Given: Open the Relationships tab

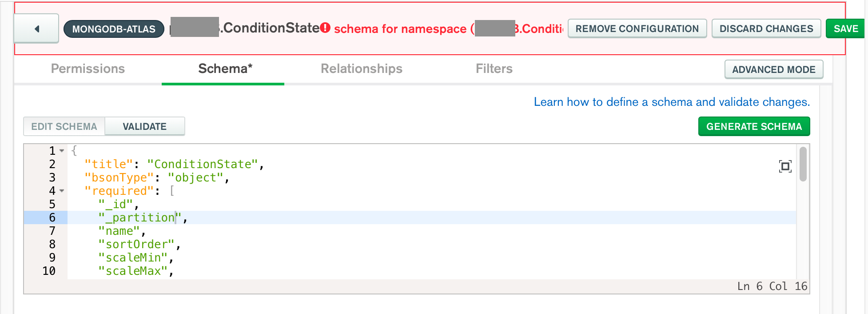Looking at the screenshot, I should pos(361,68).
